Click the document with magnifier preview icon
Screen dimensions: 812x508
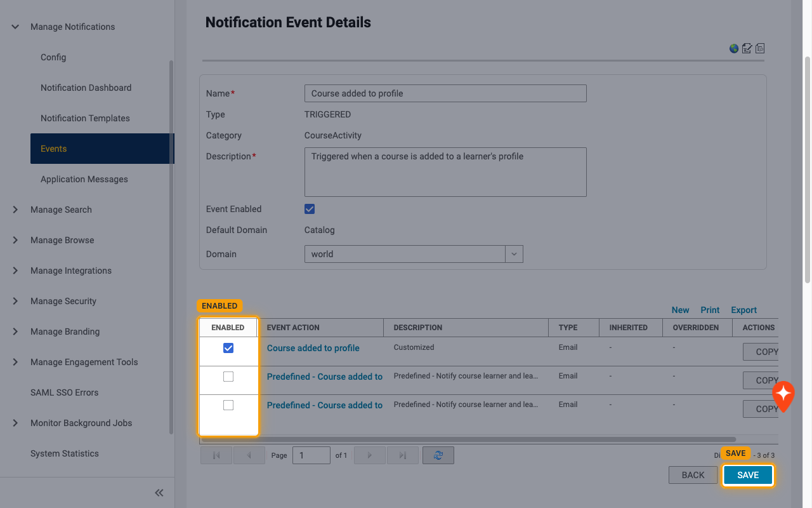(760, 48)
